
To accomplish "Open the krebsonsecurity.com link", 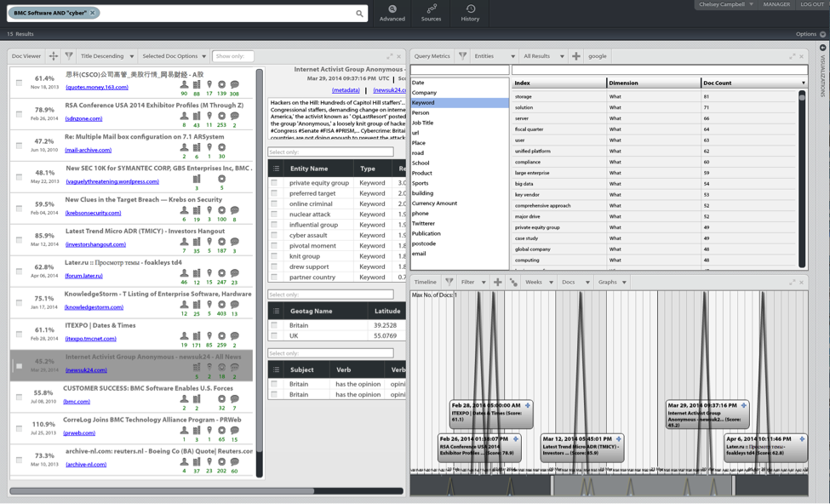I will (93, 213).
